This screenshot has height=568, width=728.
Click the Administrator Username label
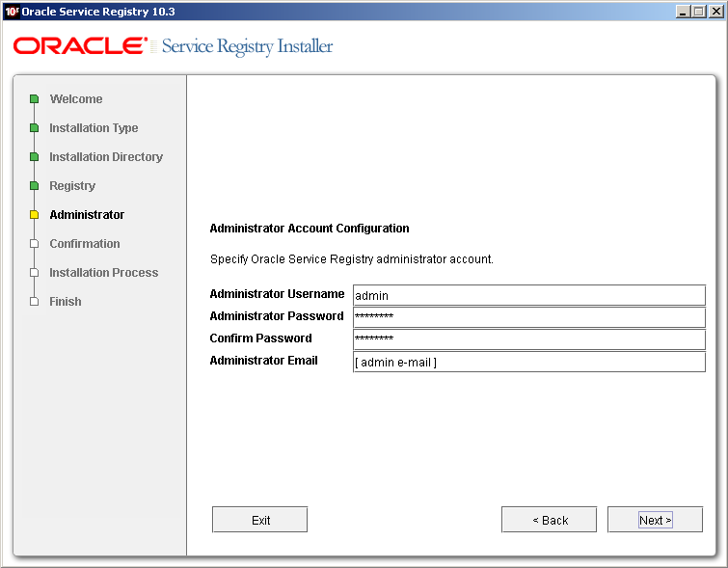tap(277, 294)
